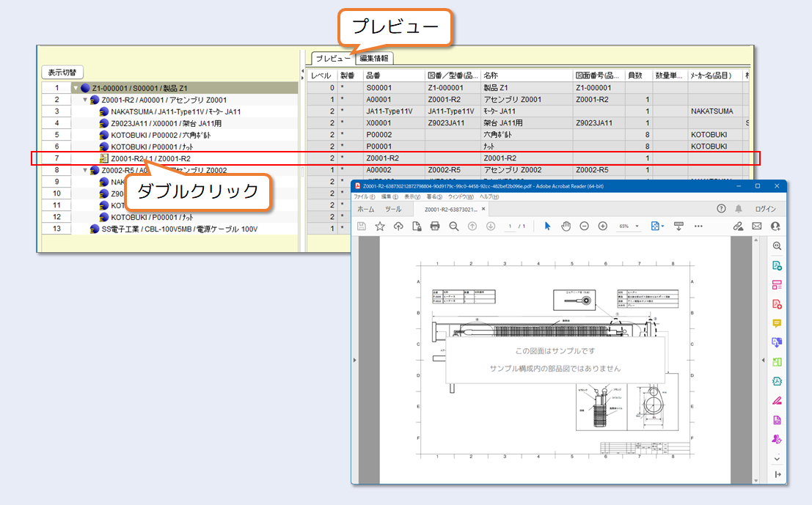Viewport: 812px width, 505px height.
Task: Click the sidebar magnifier search tool at top
Action: pos(777,246)
